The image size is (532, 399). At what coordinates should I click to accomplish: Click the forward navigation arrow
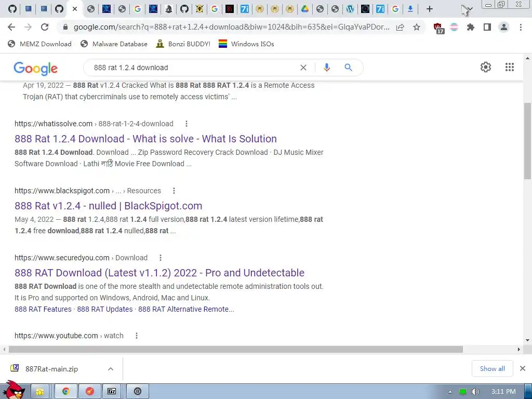tap(28, 27)
